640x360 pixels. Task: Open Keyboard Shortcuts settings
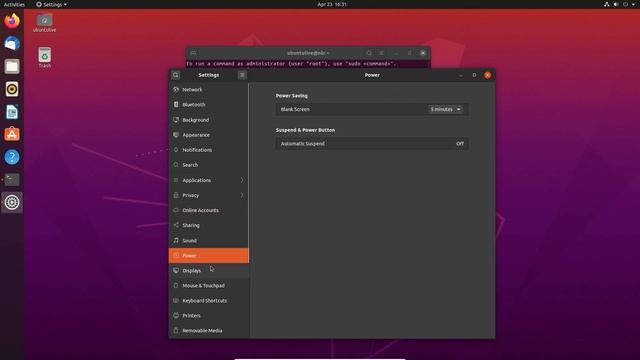(209, 300)
